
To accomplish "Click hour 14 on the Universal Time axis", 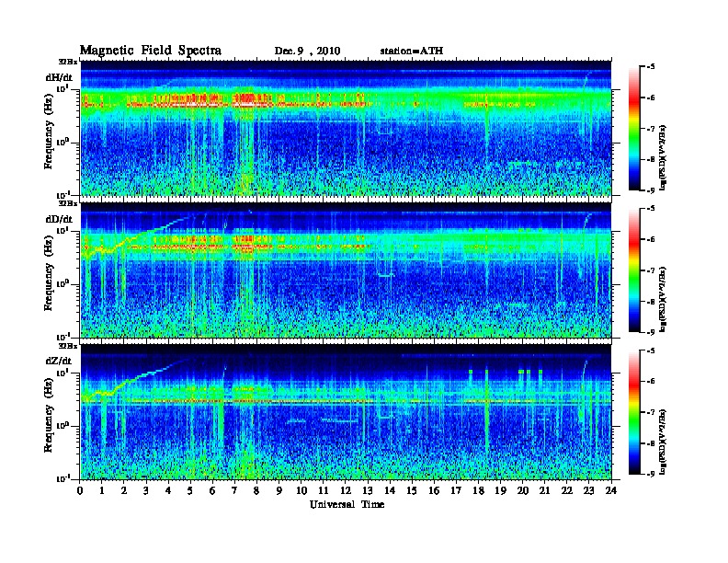I will point(390,491).
